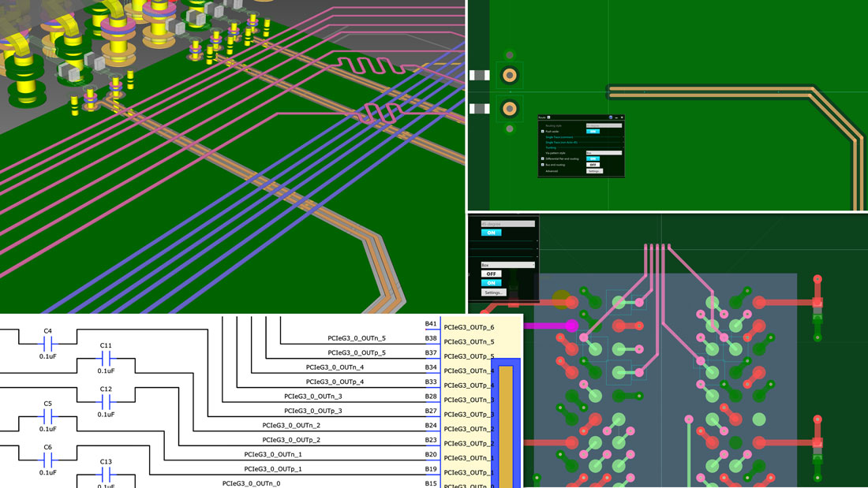Click 0.1uF value under C5
Viewport: 868px width, 488px height.
(x=47, y=429)
